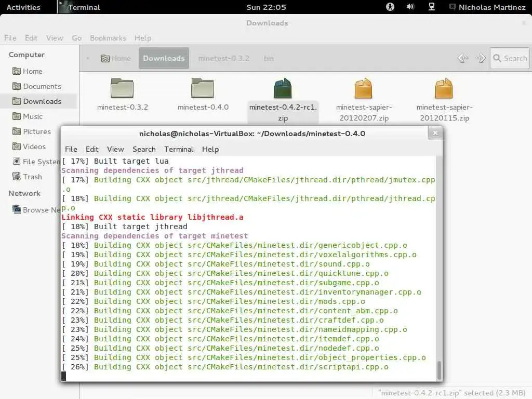Open the accessibility icon in top bar
The height and width of the screenshot is (399, 532).
click(390, 7)
